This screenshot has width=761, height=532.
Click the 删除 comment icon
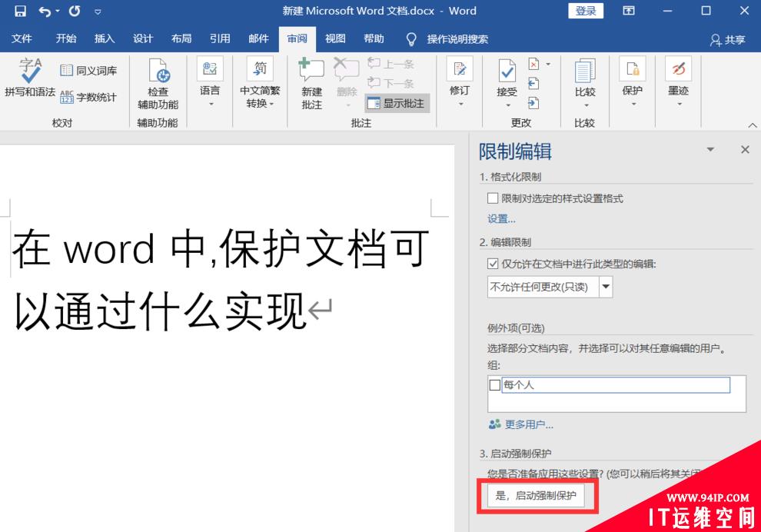[347, 71]
